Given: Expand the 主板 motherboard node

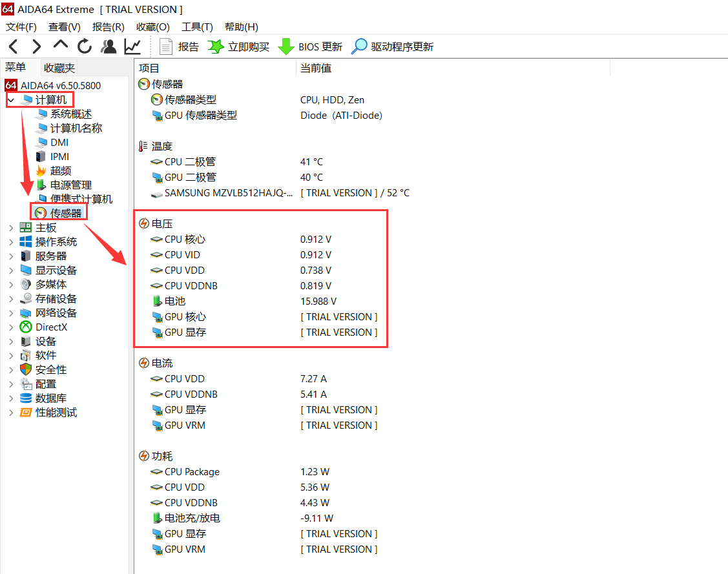Looking at the screenshot, I should click(10, 227).
